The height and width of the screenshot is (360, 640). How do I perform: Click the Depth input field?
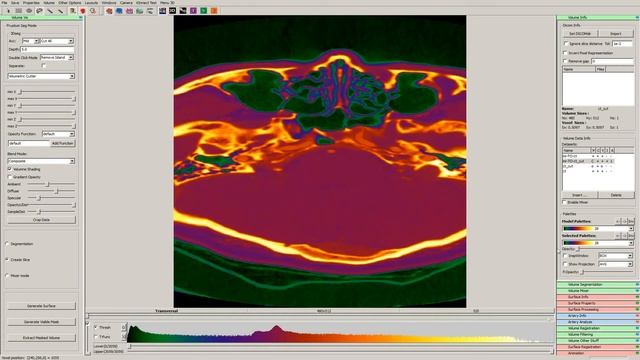coord(47,49)
